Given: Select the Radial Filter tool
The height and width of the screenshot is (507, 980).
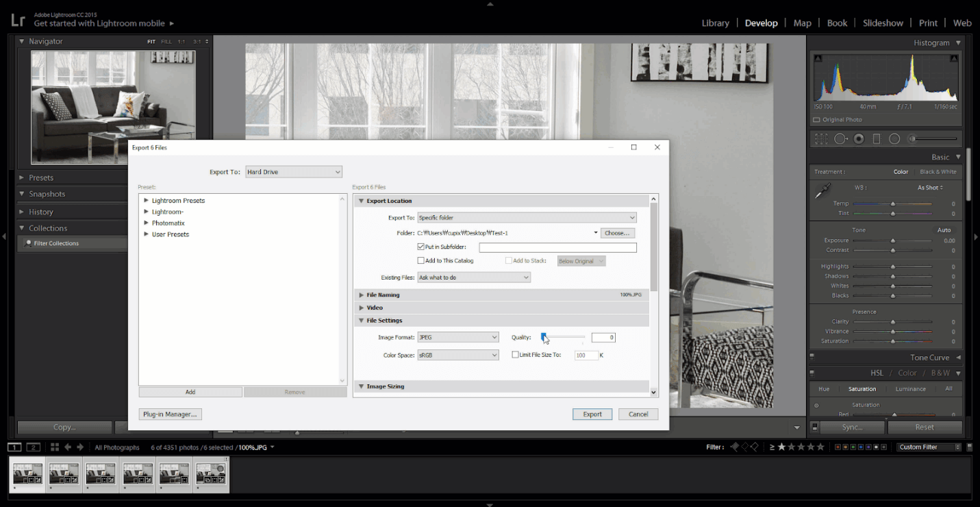Looking at the screenshot, I should (x=894, y=139).
